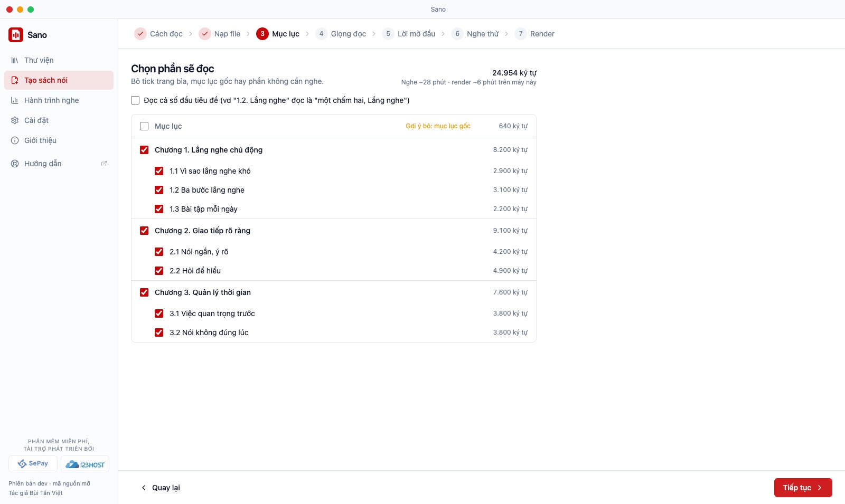This screenshot has width=845, height=504.
Task: Click the back arrow beside Quay lại
Action: [144, 488]
